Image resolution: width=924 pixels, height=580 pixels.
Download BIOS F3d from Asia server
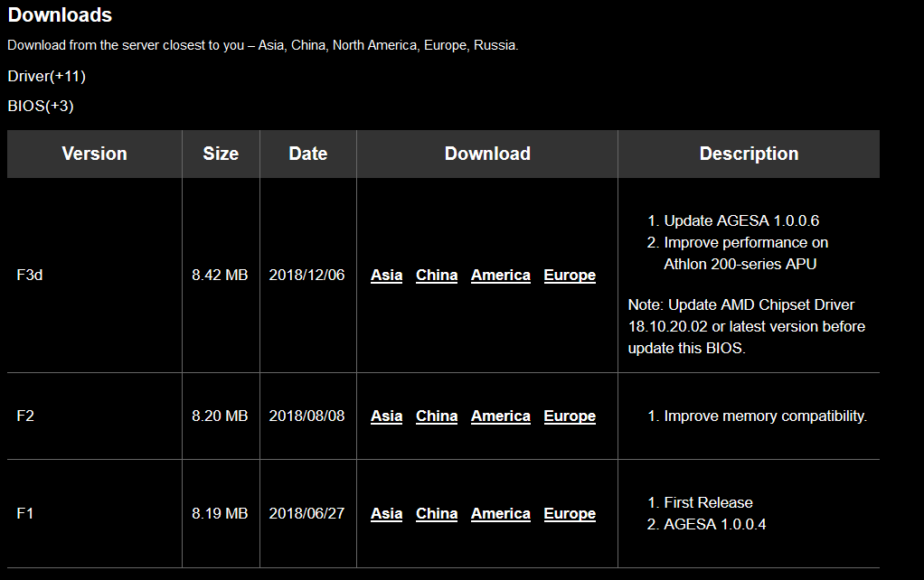(387, 275)
